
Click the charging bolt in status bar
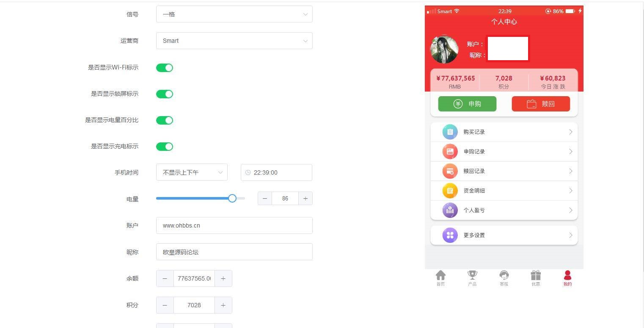point(580,11)
